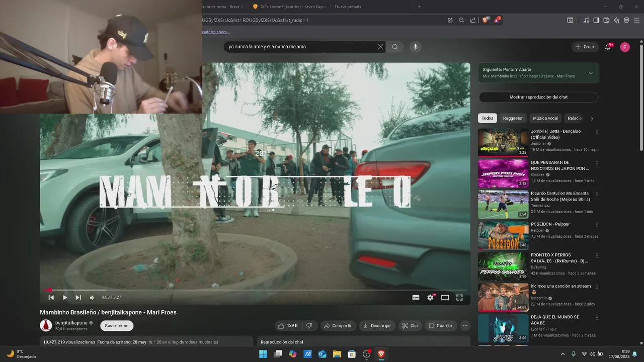Open video player settings gear
644x362 pixels.
tap(430, 298)
